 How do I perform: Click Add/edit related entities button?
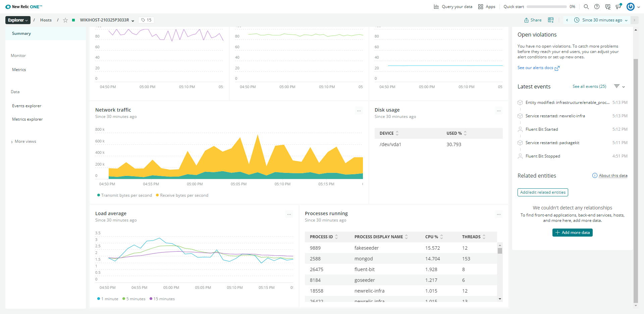(543, 192)
